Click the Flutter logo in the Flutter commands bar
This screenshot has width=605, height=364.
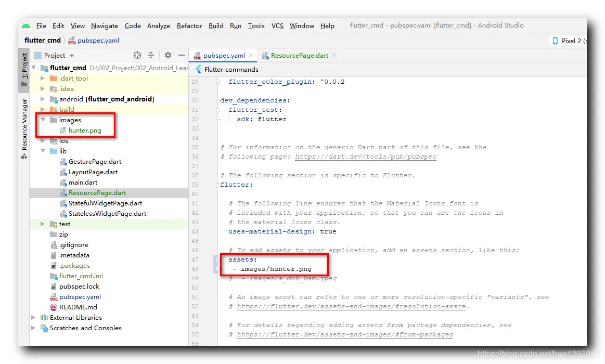point(199,69)
